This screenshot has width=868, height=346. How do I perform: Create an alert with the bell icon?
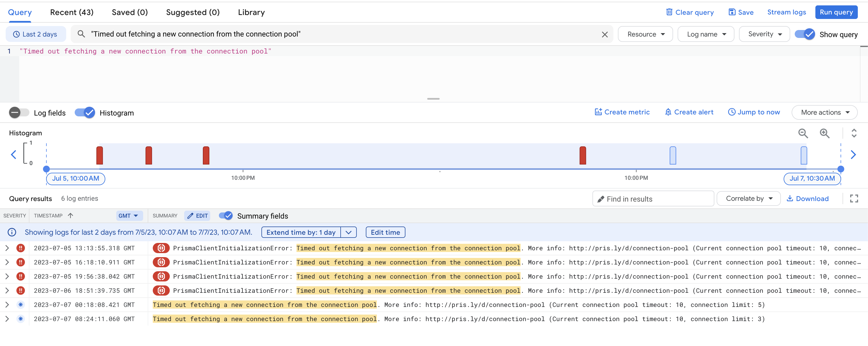(689, 112)
